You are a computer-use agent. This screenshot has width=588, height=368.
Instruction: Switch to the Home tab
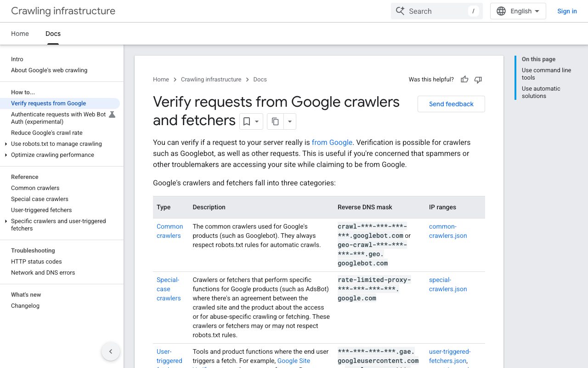click(x=20, y=34)
